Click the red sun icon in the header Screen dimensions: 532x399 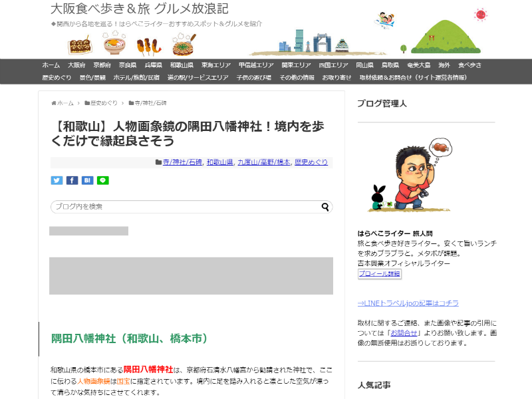click(x=481, y=15)
